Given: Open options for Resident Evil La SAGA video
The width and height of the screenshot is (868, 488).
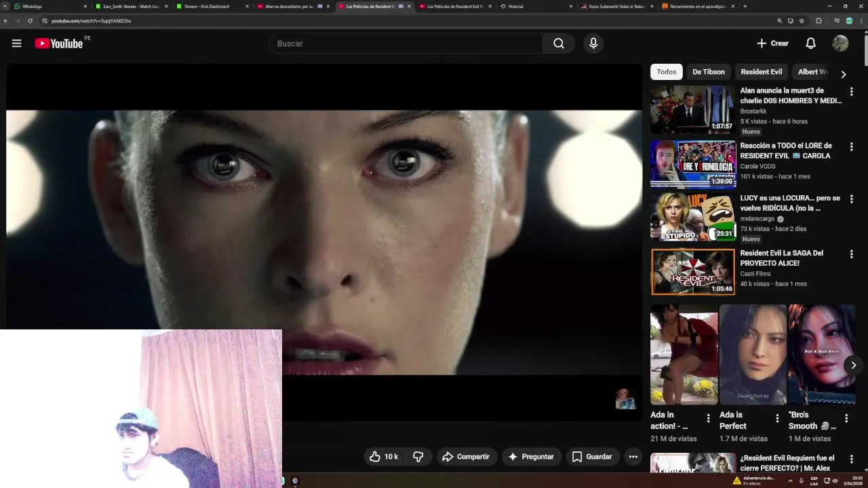Looking at the screenshot, I should tap(852, 254).
